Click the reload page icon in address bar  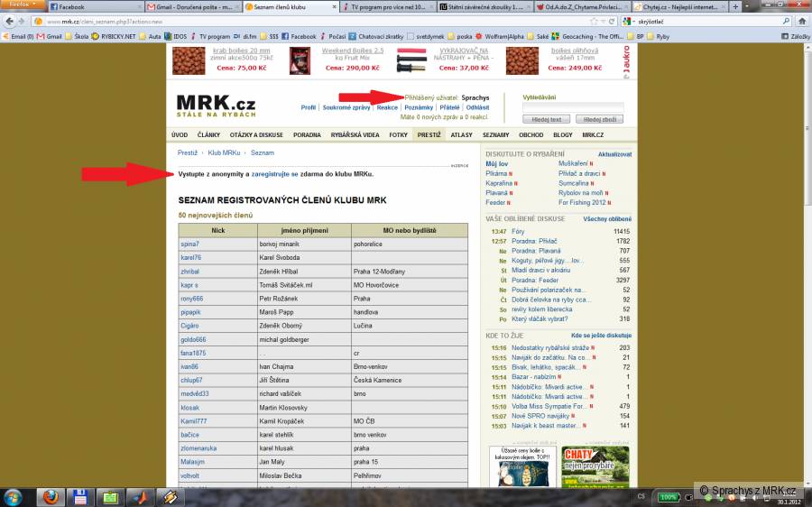tap(612, 22)
